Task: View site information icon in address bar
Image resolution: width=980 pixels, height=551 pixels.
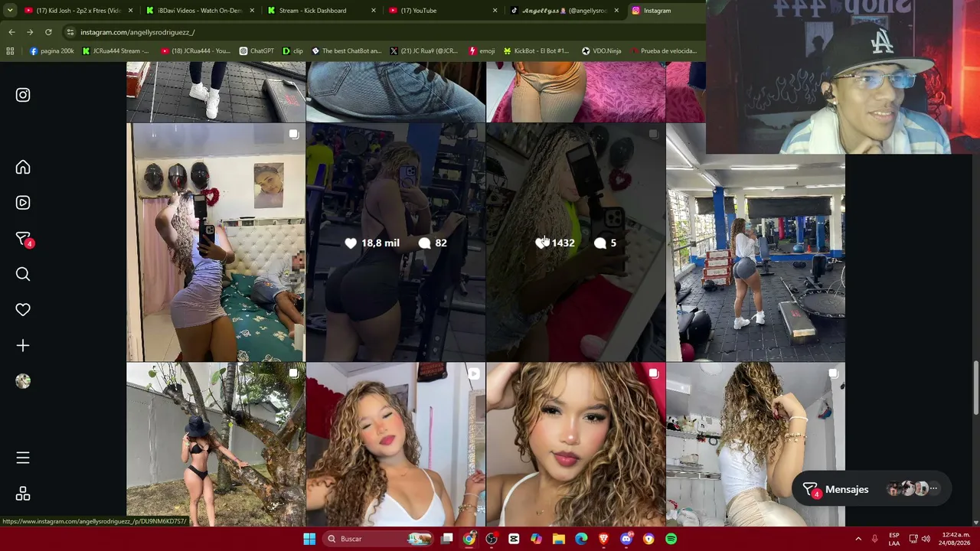Action: pos(70,32)
